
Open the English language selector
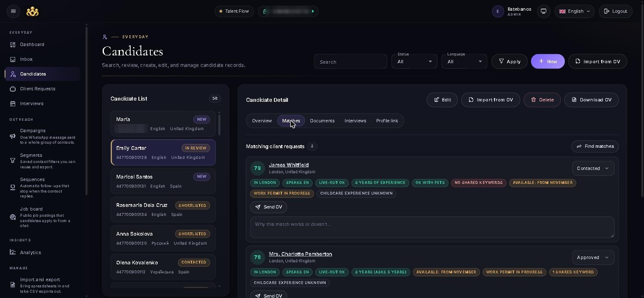click(x=574, y=11)
